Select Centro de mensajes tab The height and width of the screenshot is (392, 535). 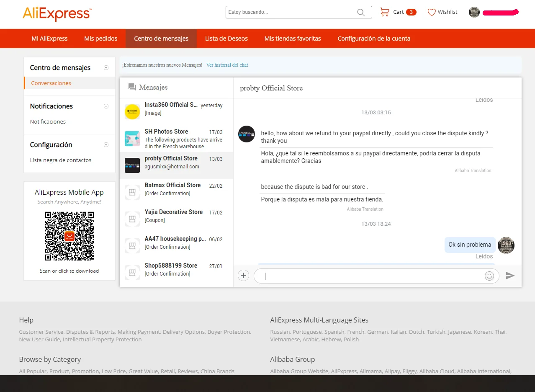pos(161,39)
